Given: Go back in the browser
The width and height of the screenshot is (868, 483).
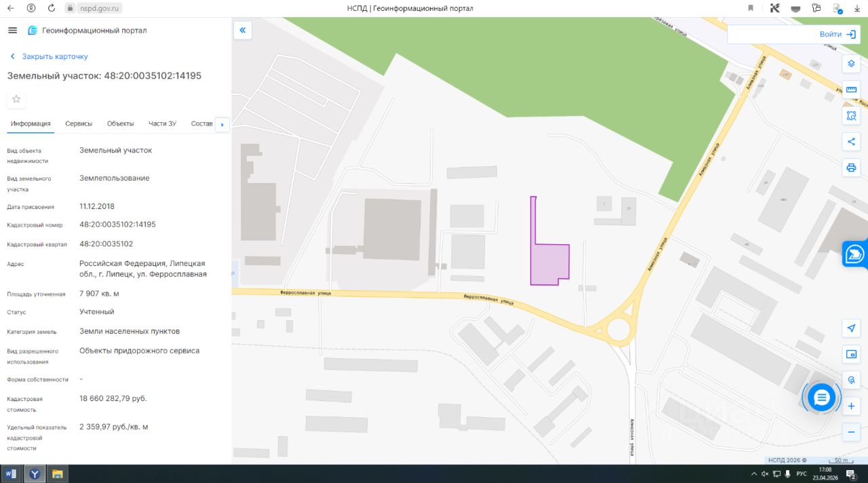Looking at the screenshot, I should click(x=10, y=8).
